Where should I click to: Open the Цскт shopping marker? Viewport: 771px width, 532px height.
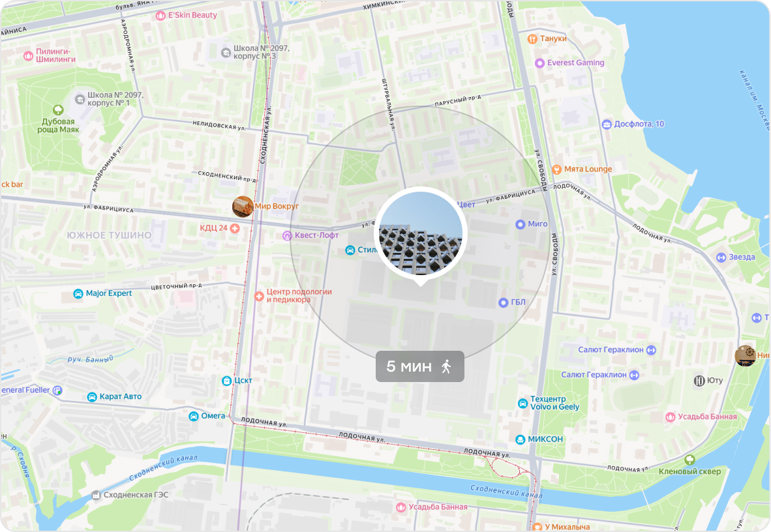[227, 381]
